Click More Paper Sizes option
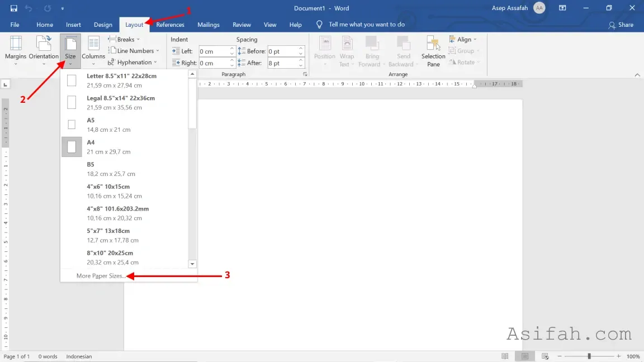The image size is (644, 362). click(x=101, y=276)
